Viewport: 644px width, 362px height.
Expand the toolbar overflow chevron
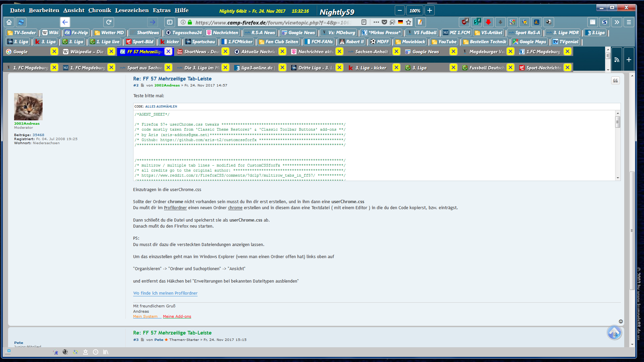pos(617,22)
